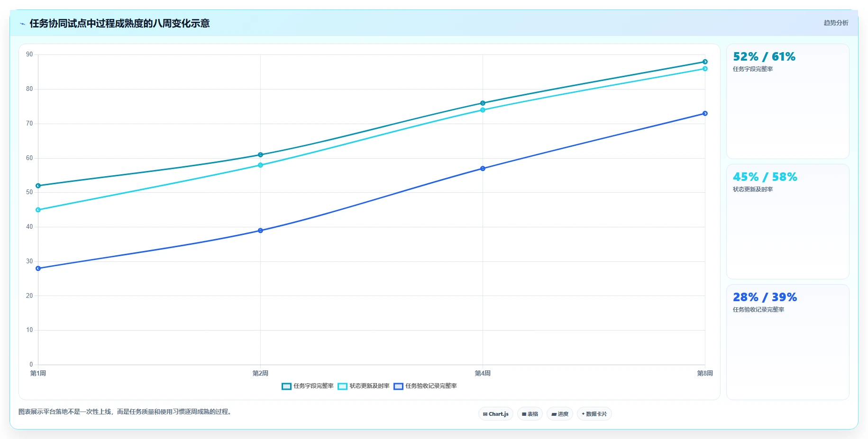Click the 状态更新及时率 point at 第8周 (86)
The image size is (868, 439).
pos(705,69)
